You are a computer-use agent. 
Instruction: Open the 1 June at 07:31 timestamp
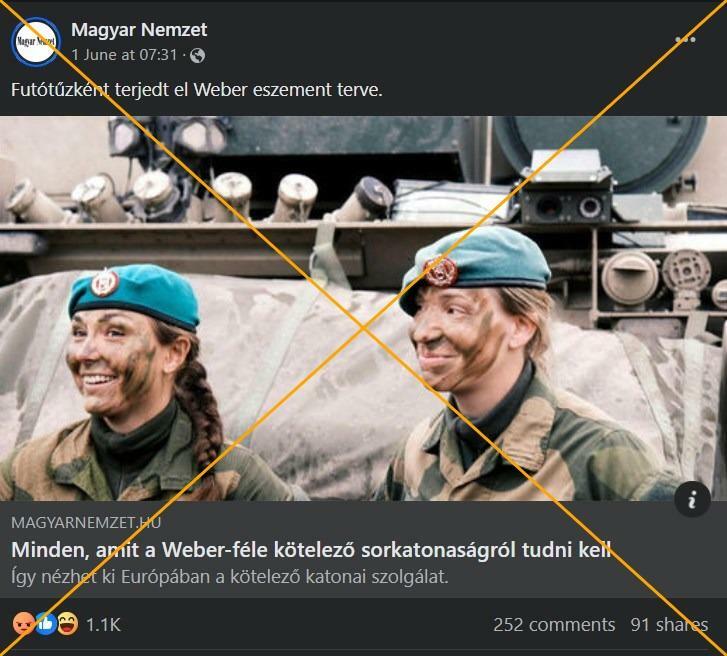(124, 55)
